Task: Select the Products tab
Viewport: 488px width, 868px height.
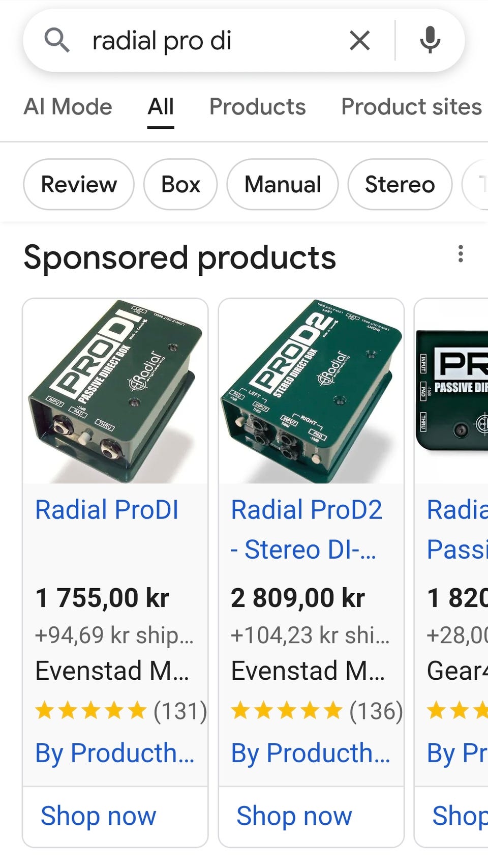Action: point(258,107)
